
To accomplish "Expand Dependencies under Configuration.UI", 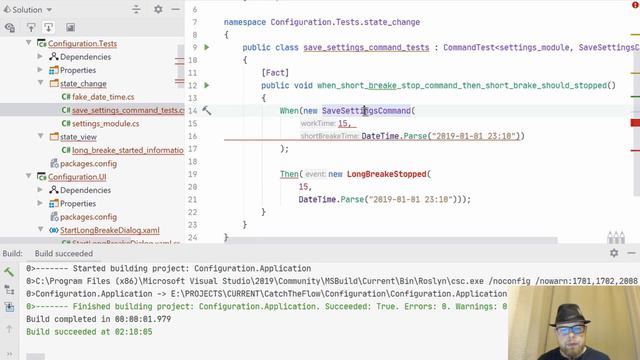I will [40, 190].
